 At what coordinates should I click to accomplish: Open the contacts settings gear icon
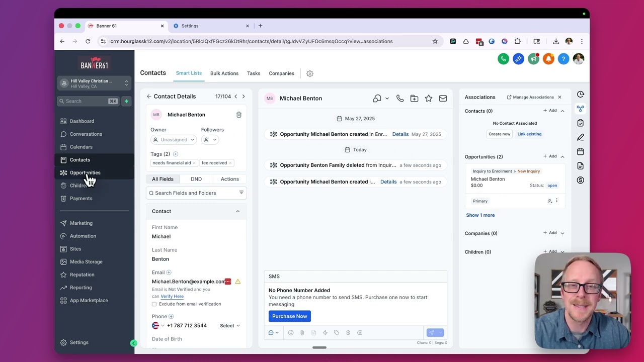[310, 73]
